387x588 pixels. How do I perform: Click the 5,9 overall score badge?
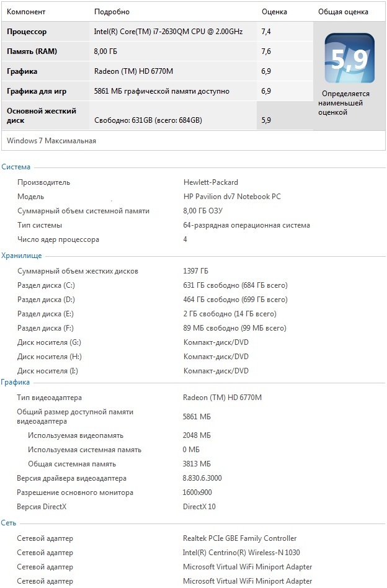click(349, 58)
